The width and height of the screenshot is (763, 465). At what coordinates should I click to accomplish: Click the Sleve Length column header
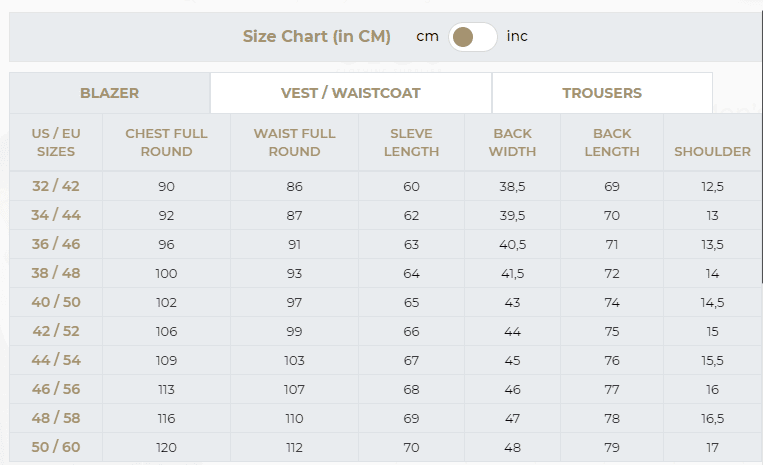click(411, 143)
